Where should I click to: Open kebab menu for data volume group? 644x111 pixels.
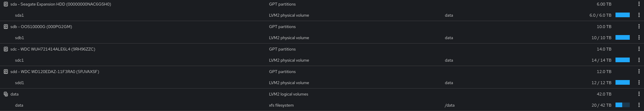click(x=639, y=94)
